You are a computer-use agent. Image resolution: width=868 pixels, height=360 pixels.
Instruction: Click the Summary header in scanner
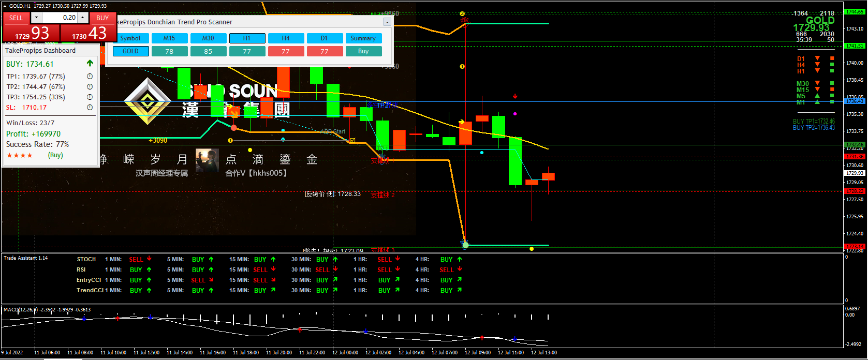coord(363,38)
